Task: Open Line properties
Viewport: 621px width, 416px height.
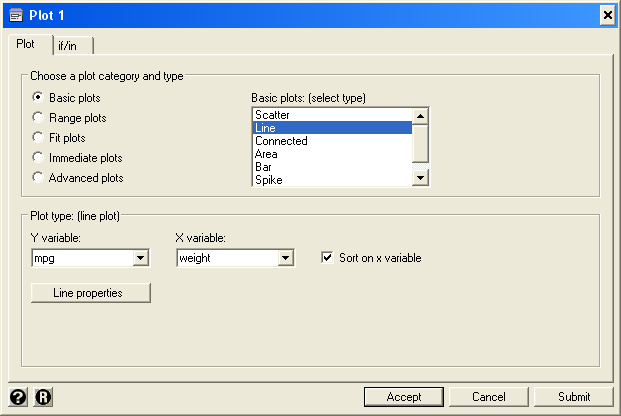Action: (91, 293)
